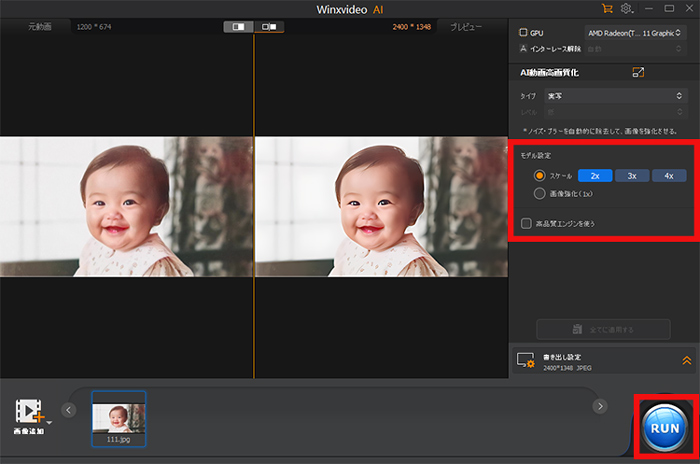Click the 画像追加 add image icon
Screen dimensions: 700x464
tap(29, 412)
